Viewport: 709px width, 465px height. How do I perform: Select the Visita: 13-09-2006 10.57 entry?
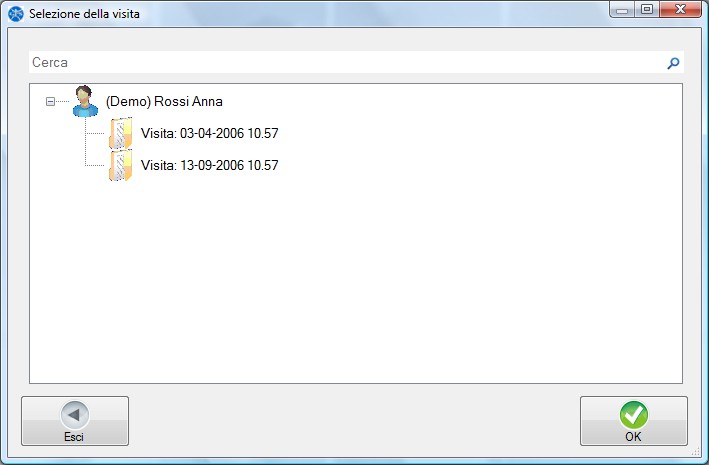tap(209, 165)
